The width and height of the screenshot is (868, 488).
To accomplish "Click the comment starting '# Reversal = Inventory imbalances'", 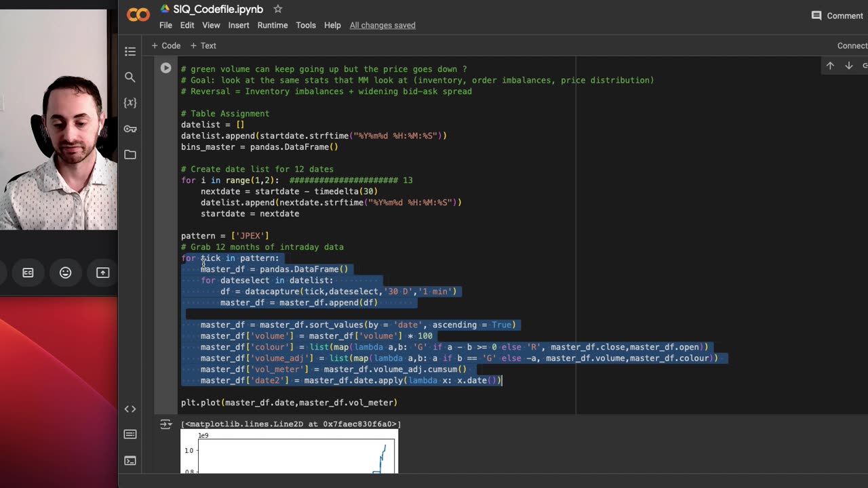I will [326, 91].
